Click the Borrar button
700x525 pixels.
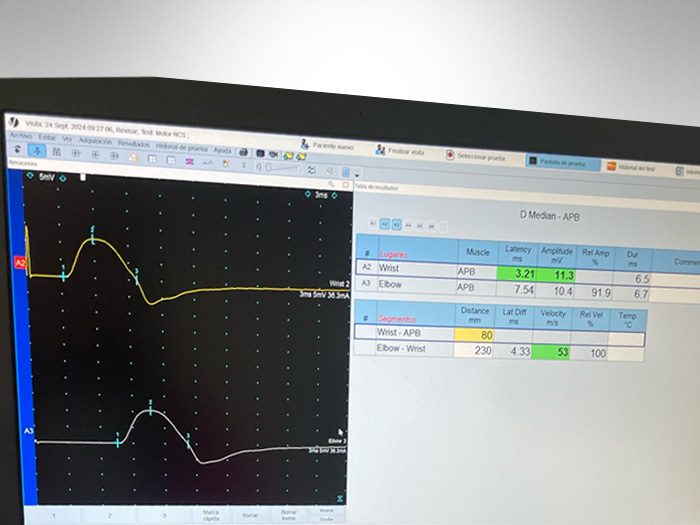click(250, 515)
